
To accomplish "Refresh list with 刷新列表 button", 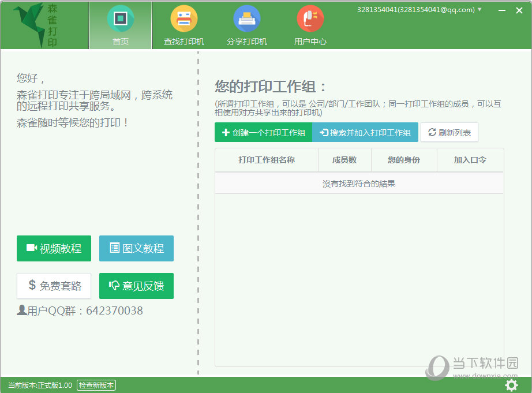I will click(449, 132).
